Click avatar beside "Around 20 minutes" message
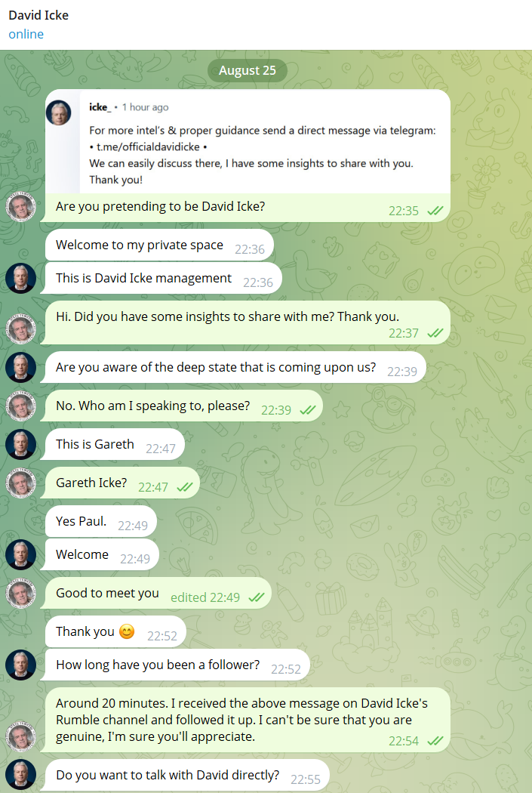This screenshot has width=532, height=793. click(x=21, y=737)
